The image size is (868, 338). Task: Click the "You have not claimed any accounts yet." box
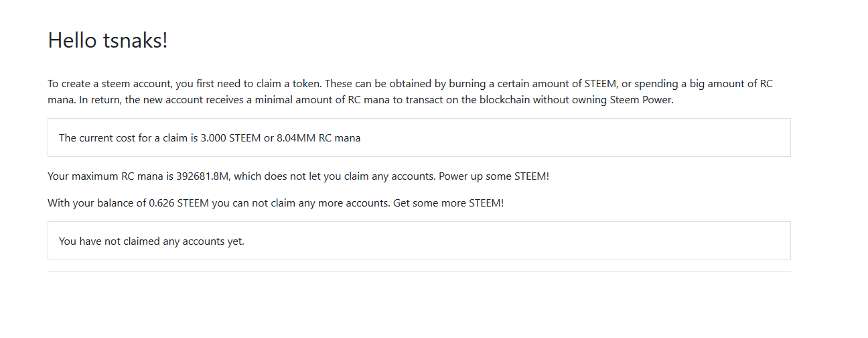(419, 241)
